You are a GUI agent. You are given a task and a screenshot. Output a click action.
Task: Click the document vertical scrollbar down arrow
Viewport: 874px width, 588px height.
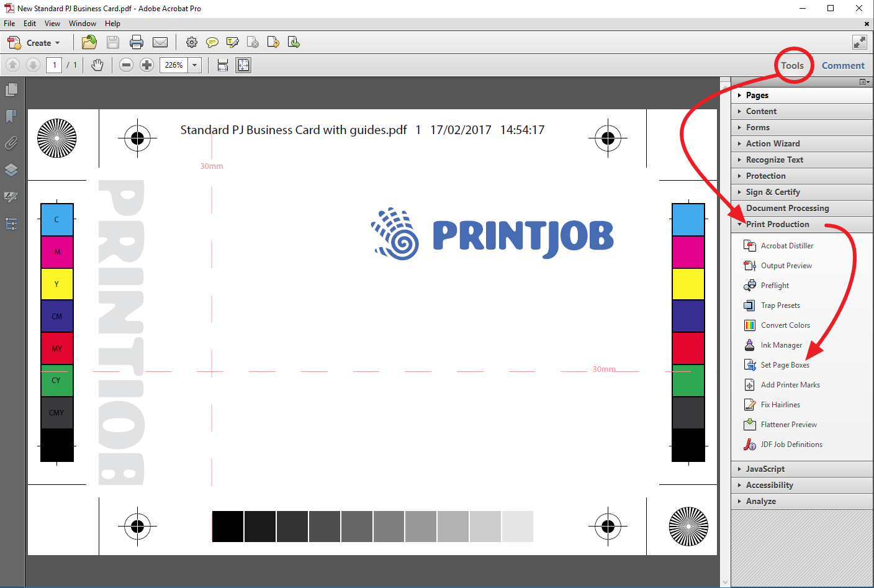725,582
